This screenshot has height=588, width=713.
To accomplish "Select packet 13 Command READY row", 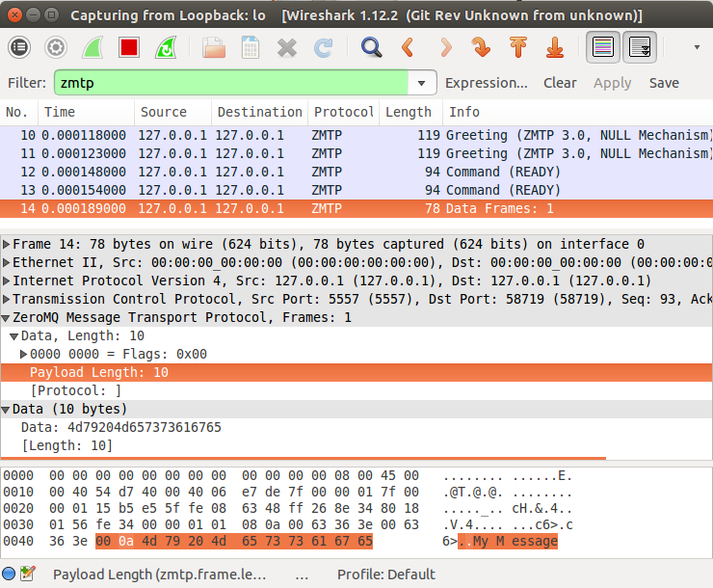I will tap(356, 190).
